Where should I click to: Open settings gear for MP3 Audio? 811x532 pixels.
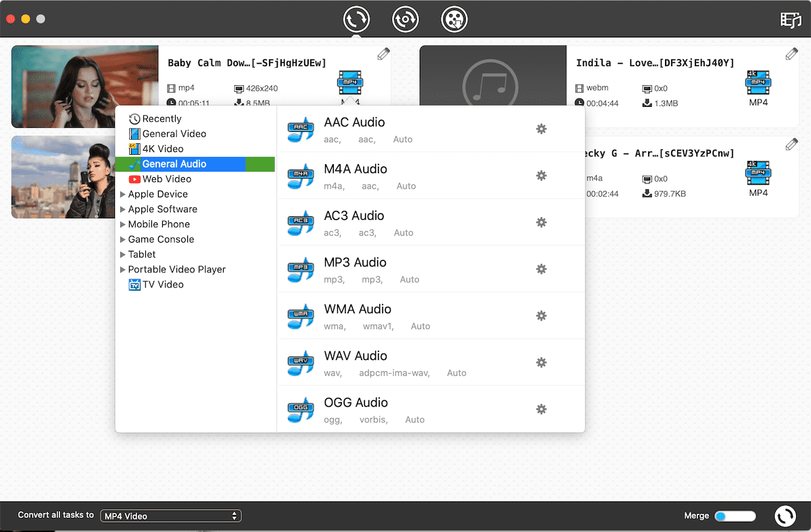pos(541,269)
